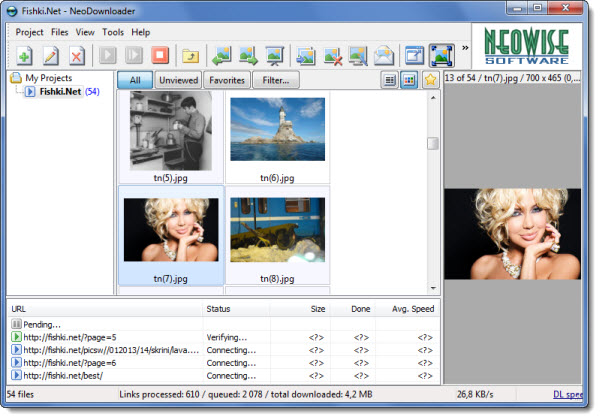Click the Edit Project pencil icon
This screenshot has height=419, width=600.
pos(49,55)
